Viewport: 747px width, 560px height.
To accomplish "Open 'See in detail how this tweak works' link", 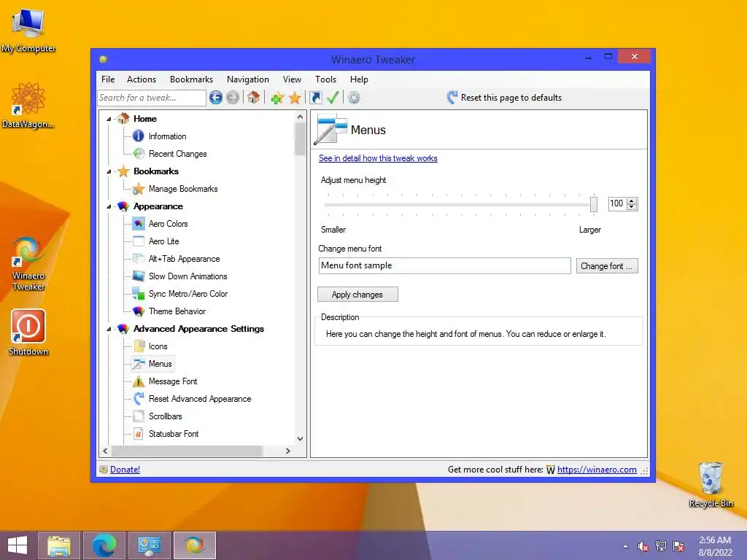I will (x=378, y=158).
